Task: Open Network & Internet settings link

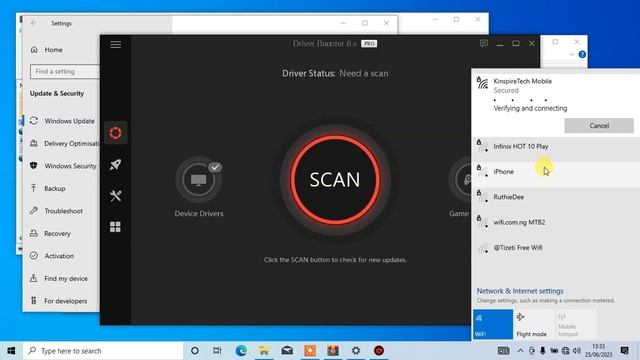Action: tap(520, 291)
